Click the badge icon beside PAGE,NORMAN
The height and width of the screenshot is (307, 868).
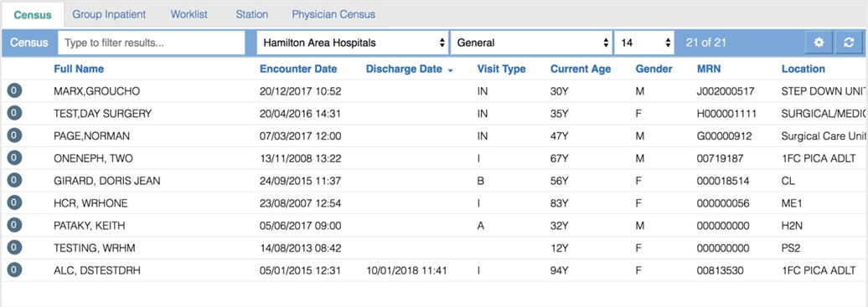click(x=14, y=136)
